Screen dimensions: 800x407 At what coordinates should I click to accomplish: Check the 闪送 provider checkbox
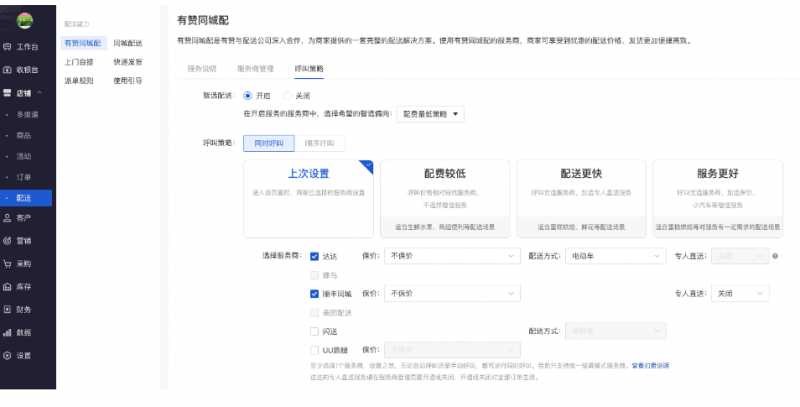(x=314, y=332)
